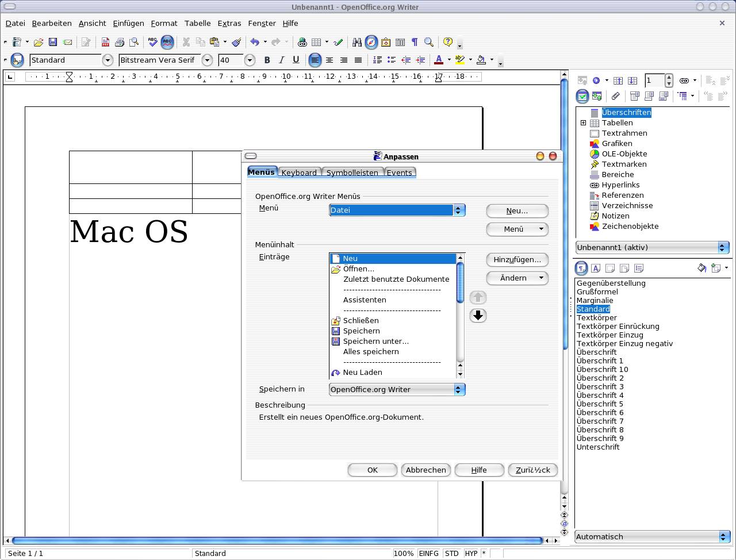
Task: Toggle Bold formatting
Action: tap(267, 60)
